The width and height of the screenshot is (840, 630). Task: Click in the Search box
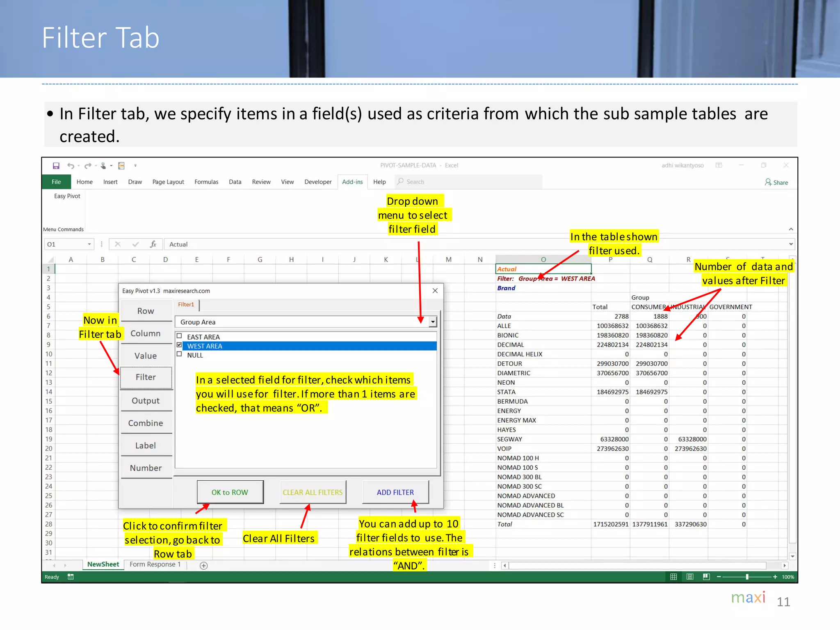pos(468,182)
